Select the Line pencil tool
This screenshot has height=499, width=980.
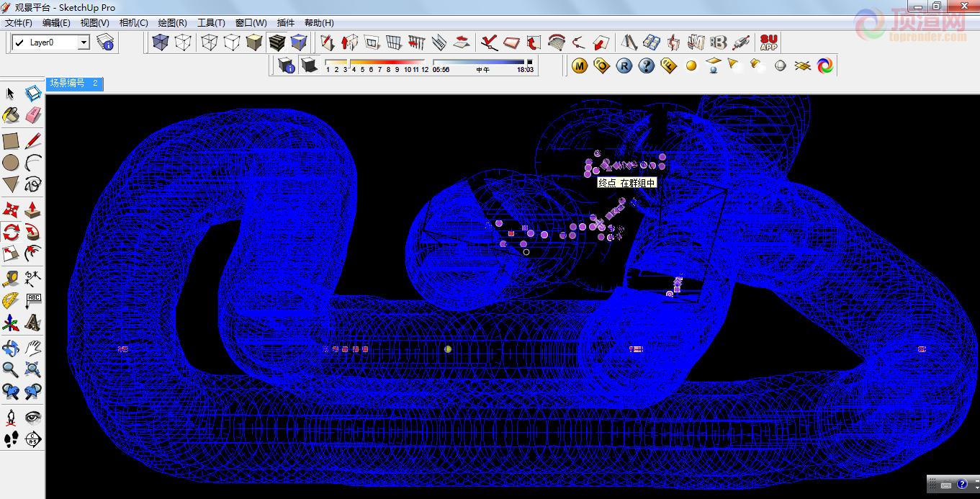click(x=32, y=140)
